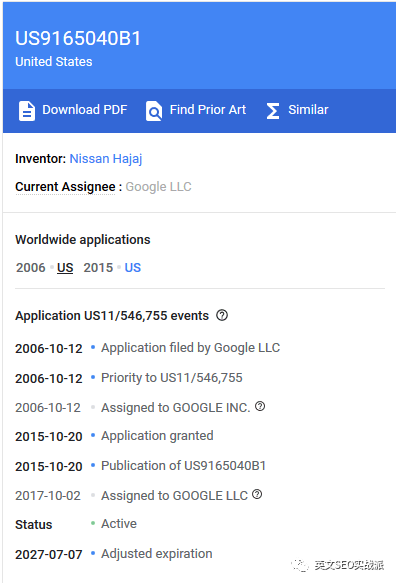Screen dimensions: 396x583
Task: Click the 2027-07-07 expiration date
Action: [49, 555]
